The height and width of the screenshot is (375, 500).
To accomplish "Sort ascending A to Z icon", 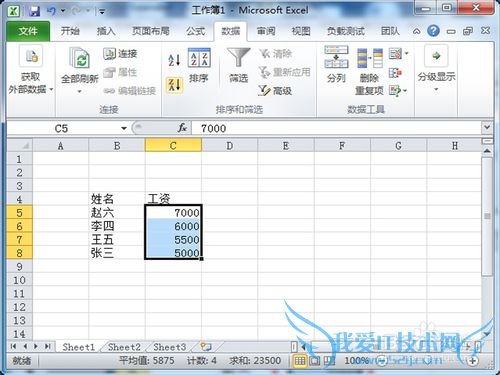I will point(174,60).
